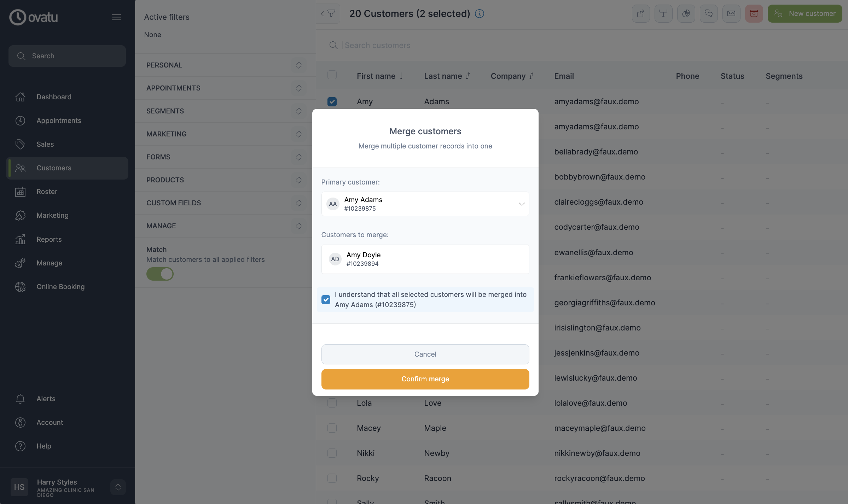Uncheck the merge understanding checkbox
The image size is (848, 504).
coord(326,300)
